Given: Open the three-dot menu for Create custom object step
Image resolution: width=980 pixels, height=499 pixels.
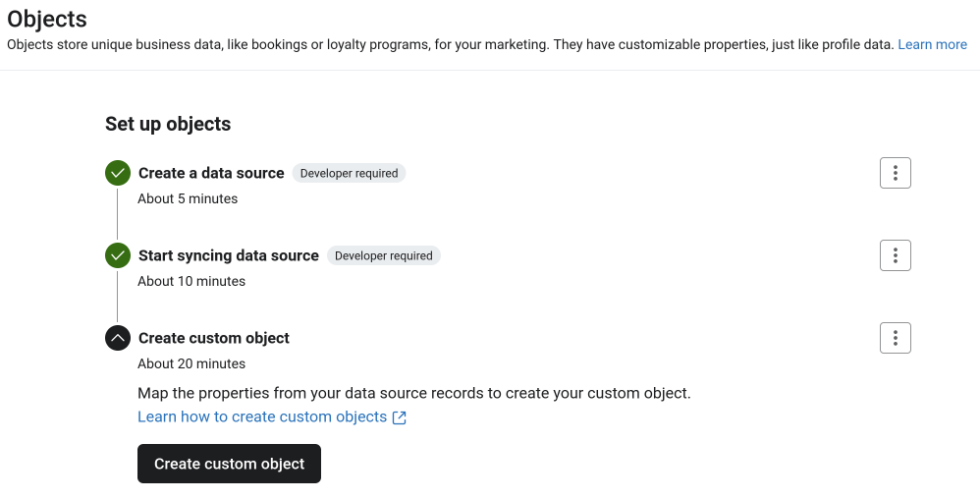Looking at the screenshot, I should click(895, 338).
